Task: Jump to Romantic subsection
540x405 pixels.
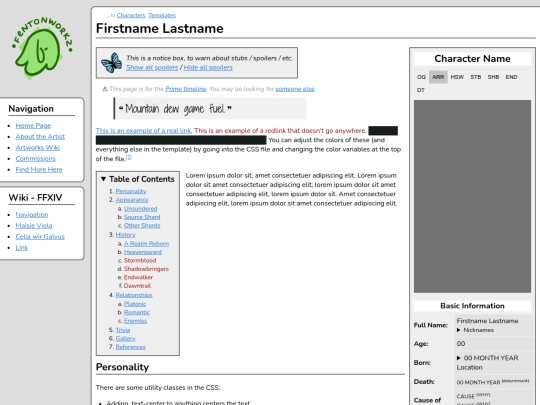Action: pyautogui.click(x=137, y=312)
